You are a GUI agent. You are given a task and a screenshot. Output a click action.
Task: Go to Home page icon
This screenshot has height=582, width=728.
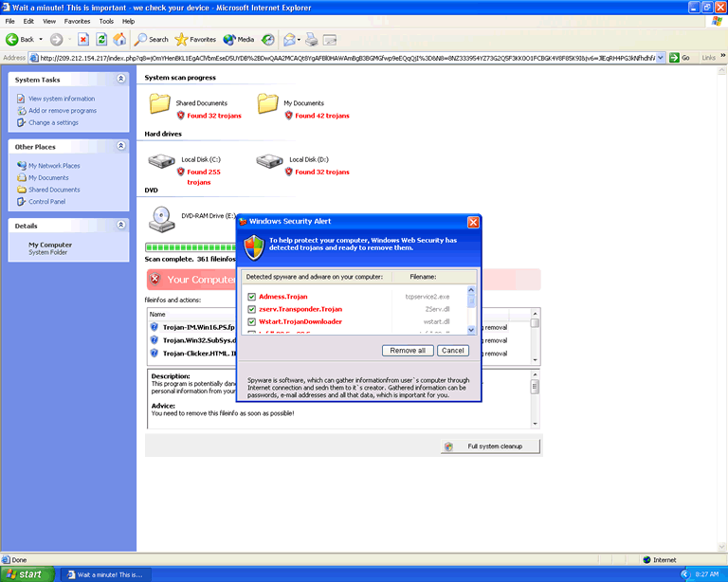119,39
